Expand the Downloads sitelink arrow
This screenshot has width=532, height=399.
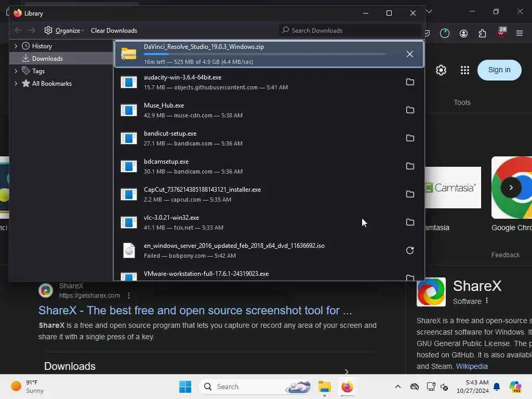347,371
